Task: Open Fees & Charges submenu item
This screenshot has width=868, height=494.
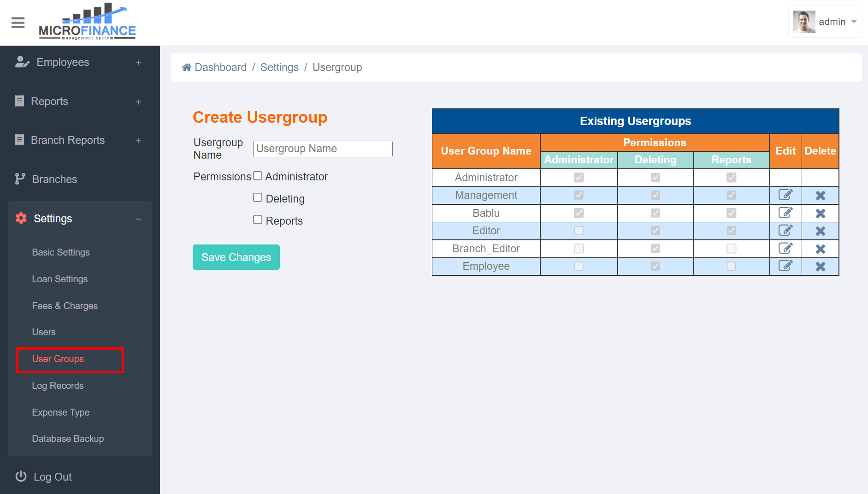Action: point(65,306)
